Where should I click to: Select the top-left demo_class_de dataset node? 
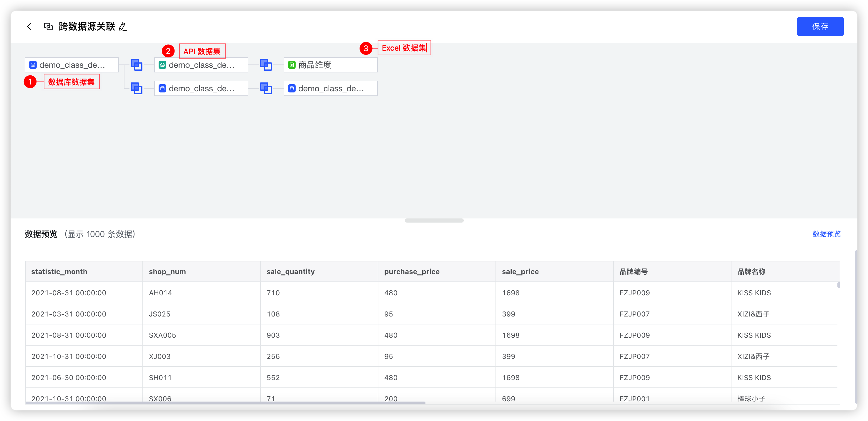tap(71, 65)
